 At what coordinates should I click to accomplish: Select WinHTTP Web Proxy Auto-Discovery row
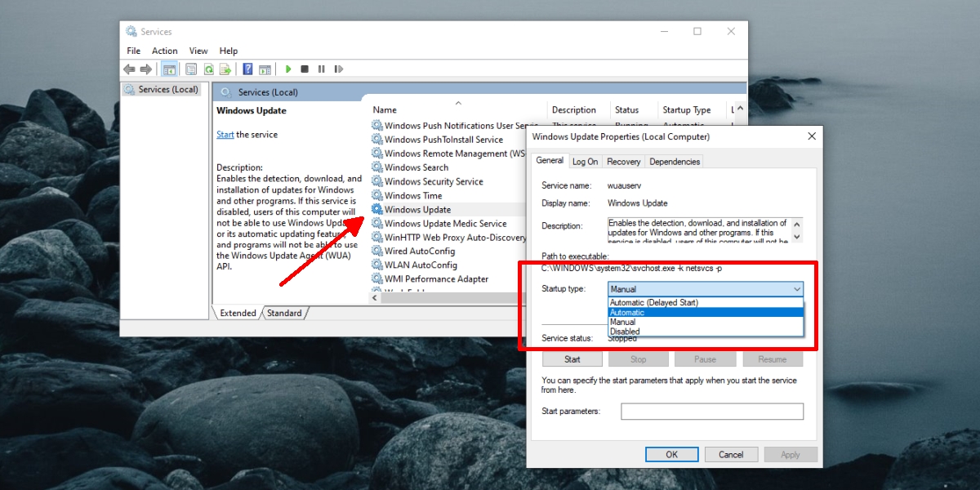[448, 237]
